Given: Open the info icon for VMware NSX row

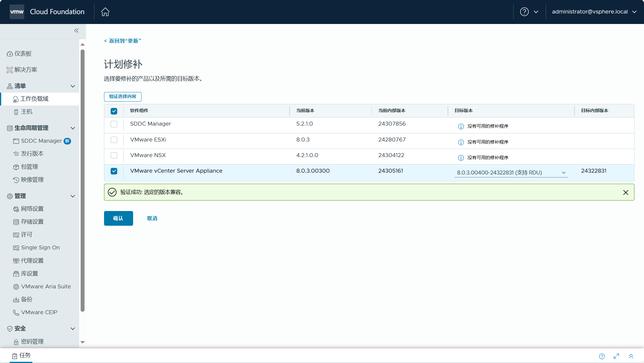Looking at the screenshot, I should point(461,158).
